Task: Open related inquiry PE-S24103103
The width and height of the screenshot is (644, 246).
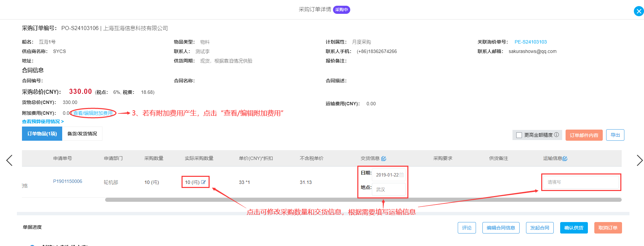Action: 530,42
